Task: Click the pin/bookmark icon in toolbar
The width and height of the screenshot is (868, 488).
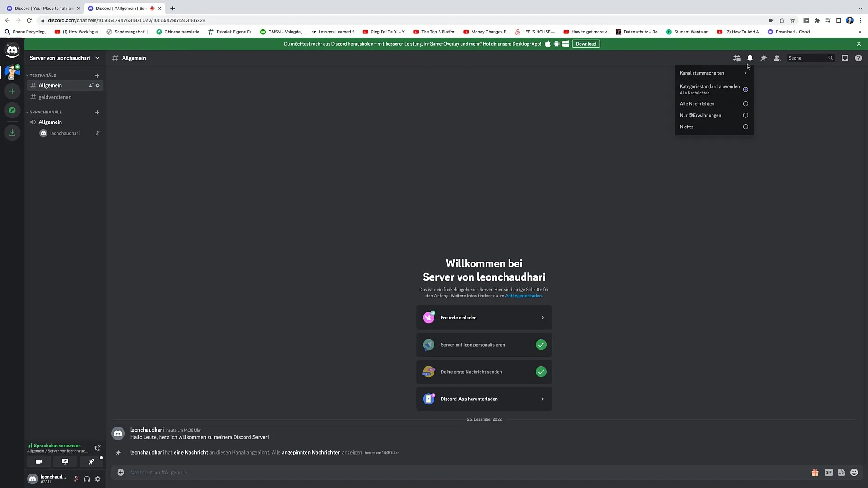Action: (x=764, y=58)
